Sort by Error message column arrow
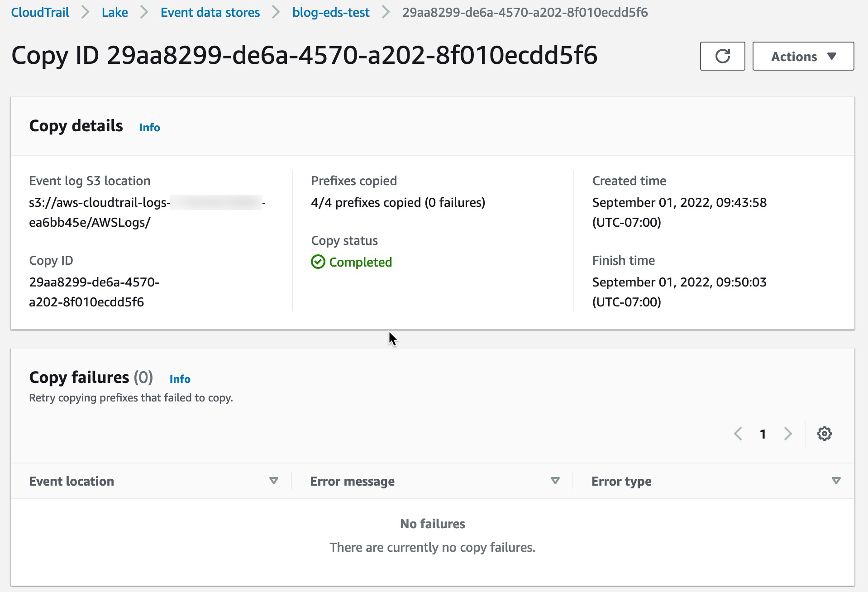 (x=555, y=481)
